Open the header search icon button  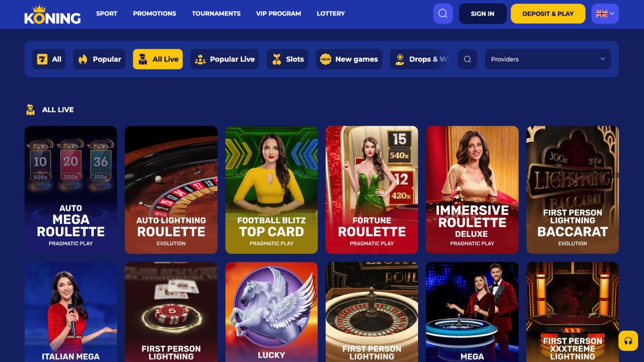[x=443, y=13]
